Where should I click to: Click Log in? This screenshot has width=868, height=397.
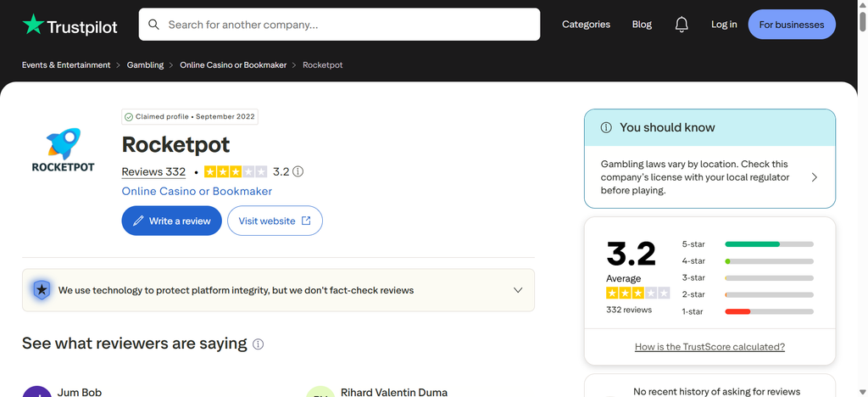(x=724, y=25)
